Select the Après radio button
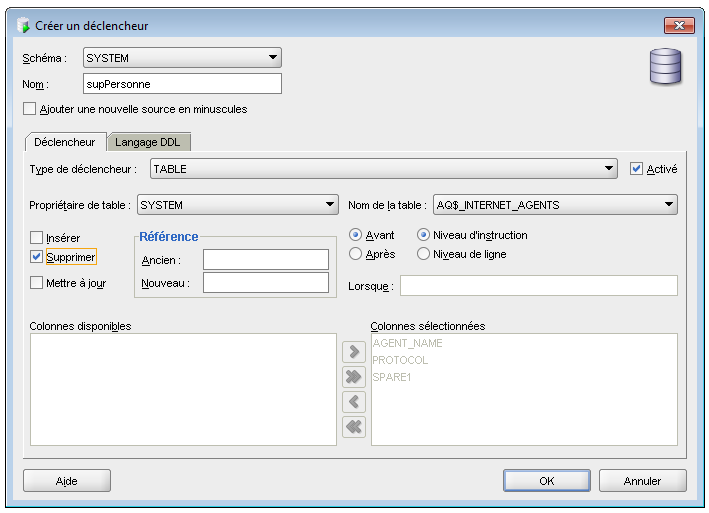 [355, 254]
